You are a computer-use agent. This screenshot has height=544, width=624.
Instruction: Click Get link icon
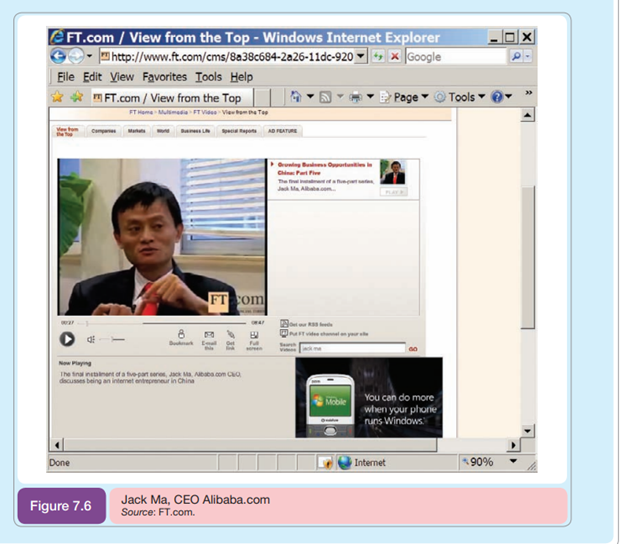tap(230, 340)
